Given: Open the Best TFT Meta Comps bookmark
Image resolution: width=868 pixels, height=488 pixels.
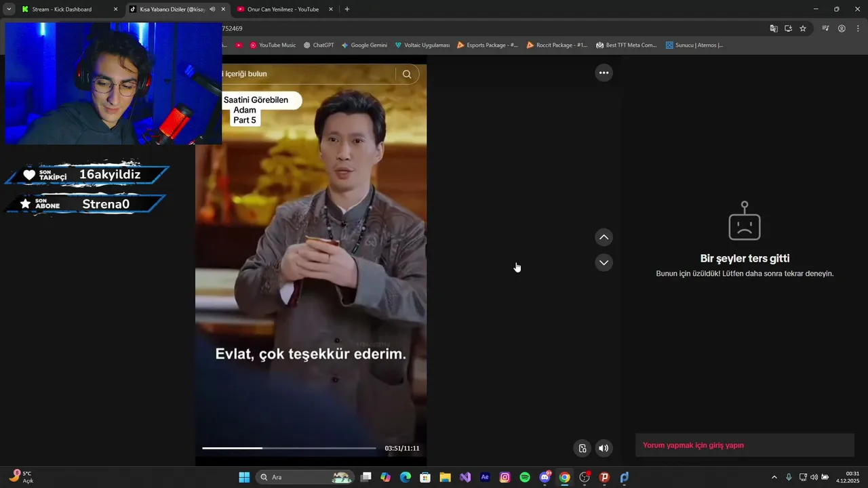Looking at the screenshot, I should click(627, 45).
